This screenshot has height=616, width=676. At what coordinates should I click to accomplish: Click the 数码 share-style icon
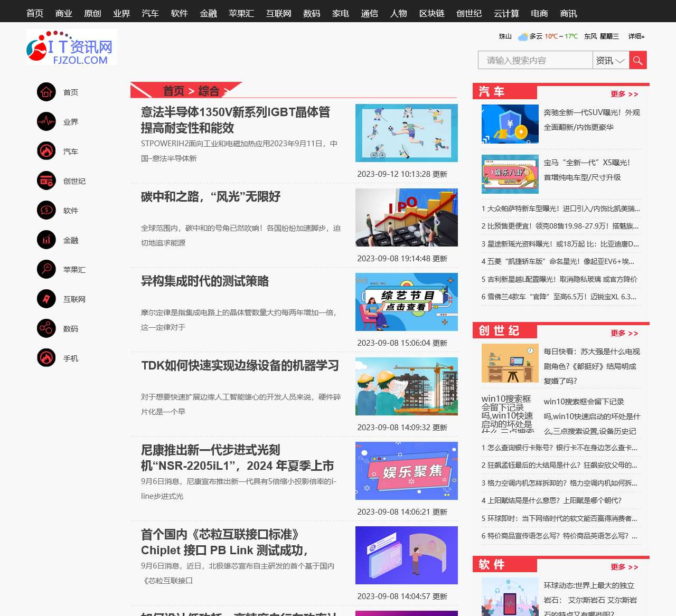click(x=46, y=328)
